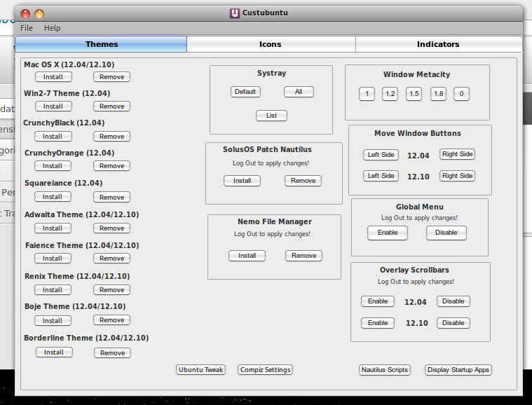This screenshot has width=532, height=405.
Task: Click Display Startup Apps button
Action: click(458, 370)
